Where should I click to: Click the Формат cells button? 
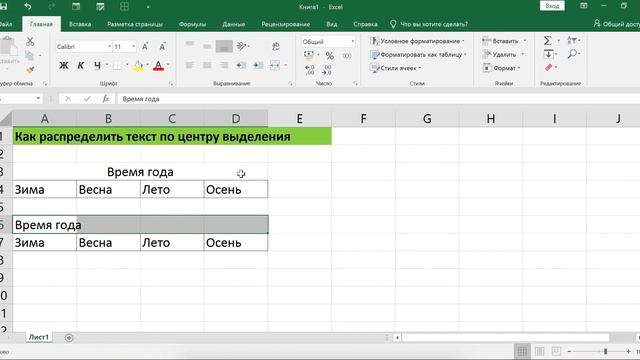tap(502, 68)
